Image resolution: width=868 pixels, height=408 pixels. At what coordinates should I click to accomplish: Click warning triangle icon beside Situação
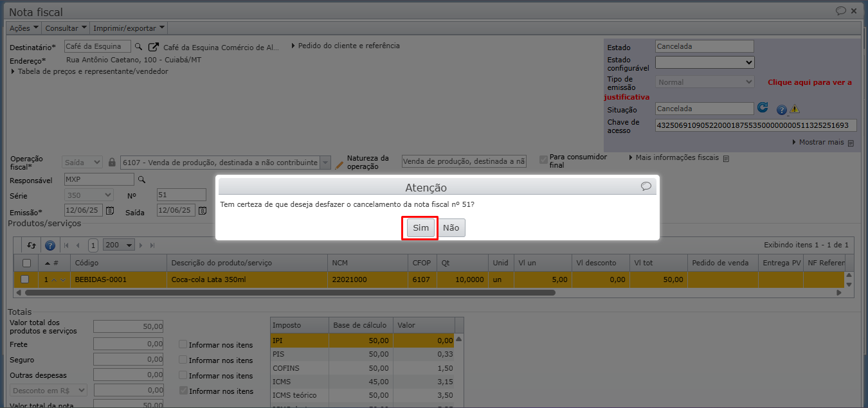tap(795, 109)
